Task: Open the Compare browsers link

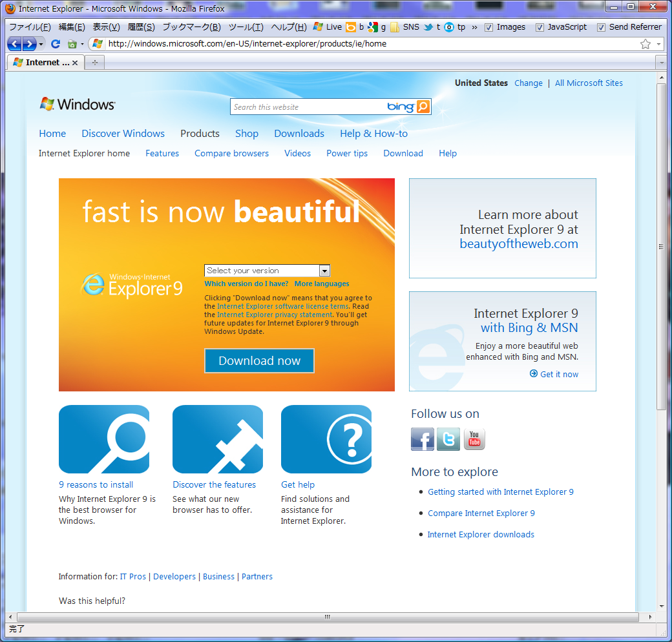Action: click(x=231, y=153)
